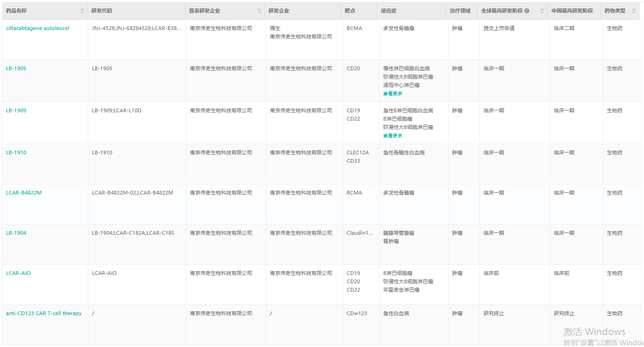Click the truncated Claudin1... target
The image size is (644, 347).
360,233
